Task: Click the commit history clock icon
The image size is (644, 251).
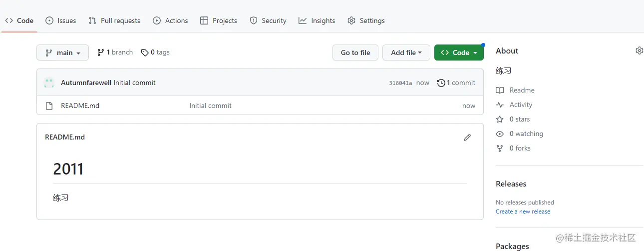Action: (441, 83)
